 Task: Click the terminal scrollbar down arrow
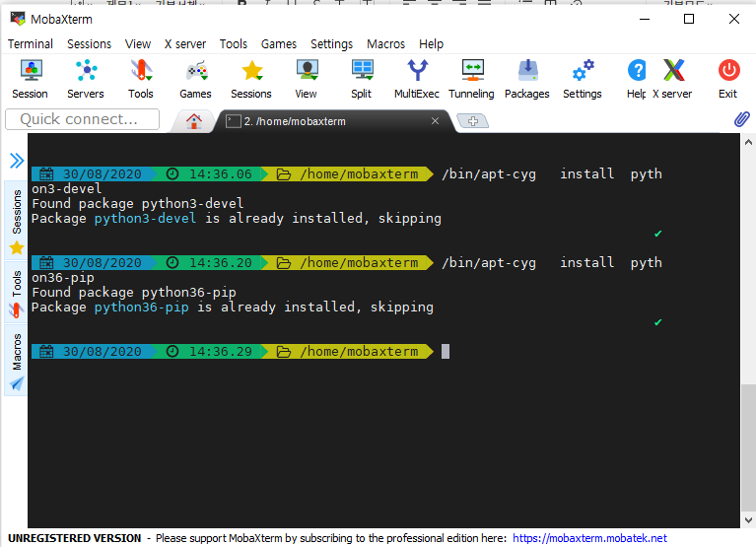click(x=748, y=520)
